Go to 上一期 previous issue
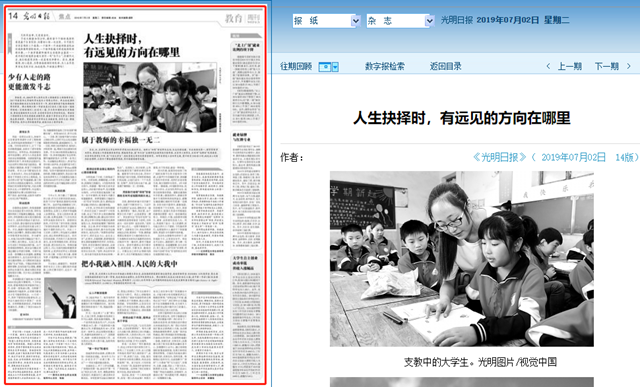The width and height of the screenshot is (640, 387). click(x=570, y=66)
